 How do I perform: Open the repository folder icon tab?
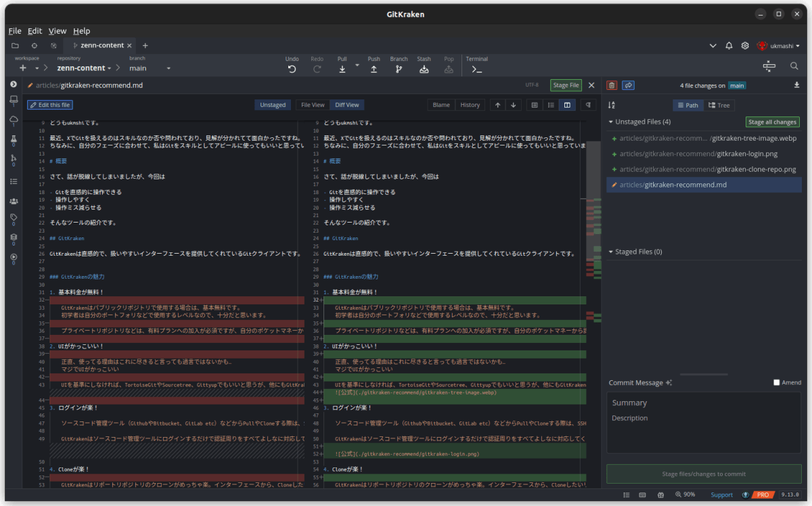click(x=15, y=45)
